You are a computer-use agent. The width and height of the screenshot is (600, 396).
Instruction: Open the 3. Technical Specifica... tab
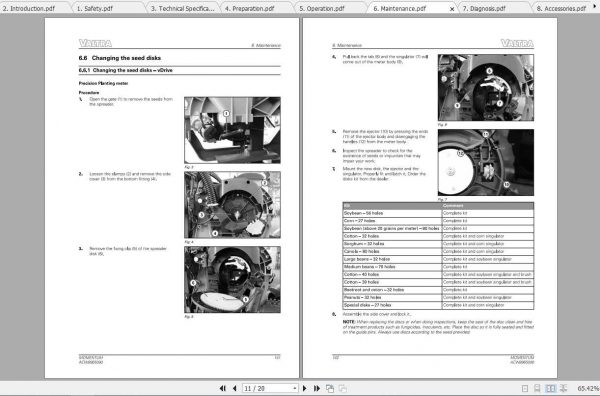click(183, 8)
